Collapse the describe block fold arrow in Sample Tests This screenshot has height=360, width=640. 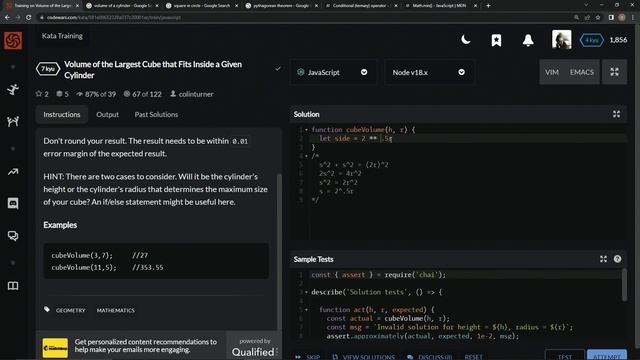[307, 292]
